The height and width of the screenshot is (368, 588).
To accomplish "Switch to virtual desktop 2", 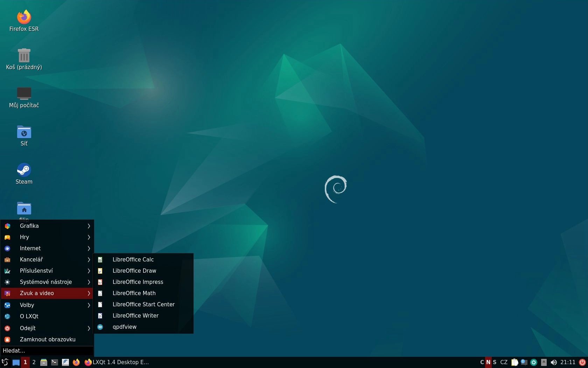I will 34,362.
